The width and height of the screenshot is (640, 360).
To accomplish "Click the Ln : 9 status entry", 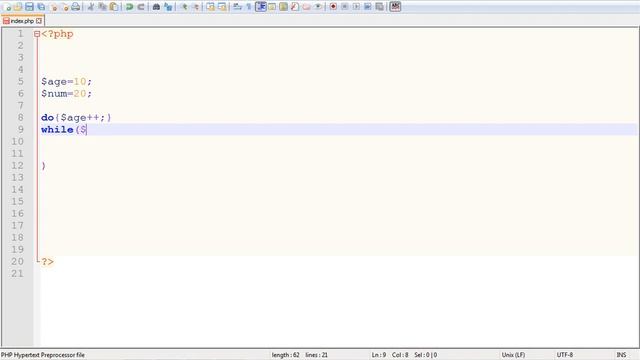I will (x=378, y=355).
